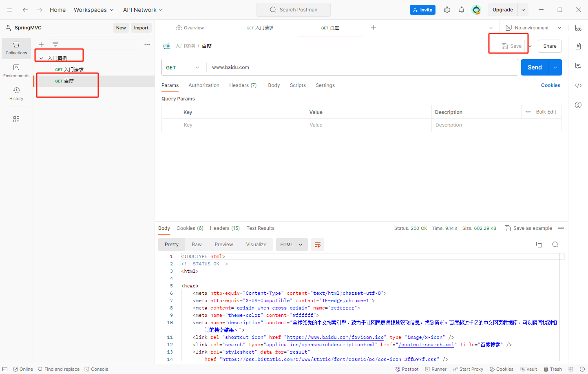Click the request URL field
588x374 pixels.
(x=362, y=67)
